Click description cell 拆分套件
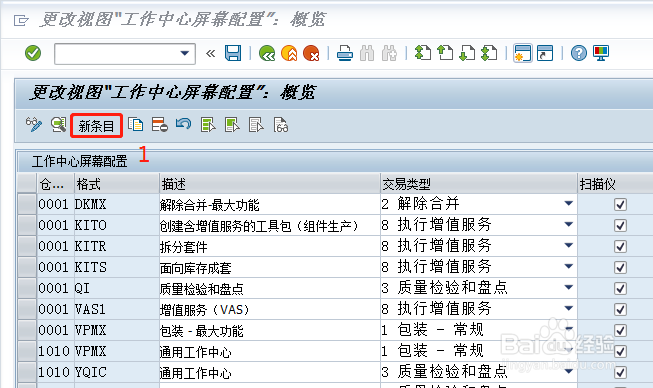Image resolution: width=653 pixels, height=388 pixels. [x=269, y=246]
